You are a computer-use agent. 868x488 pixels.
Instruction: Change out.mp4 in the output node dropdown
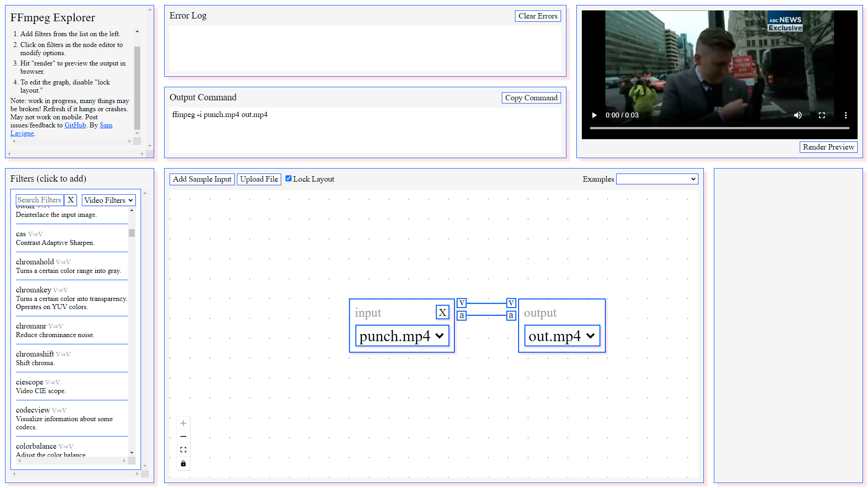pyautogui.click(x=561, y=336)
